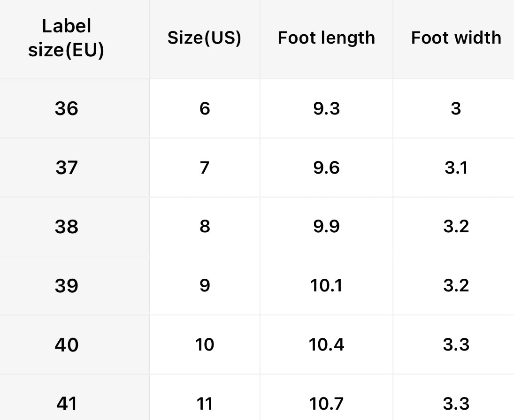Image resolution: width=514 pixels, height=420 pixels.
Task: Click the "Label size(EU)" column header
Action: 66,38
